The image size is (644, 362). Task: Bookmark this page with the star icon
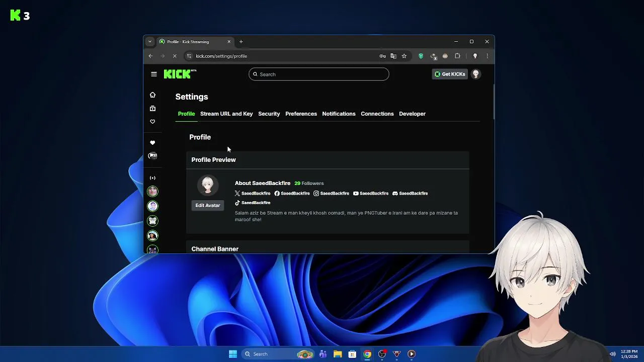tap(404, 56)
